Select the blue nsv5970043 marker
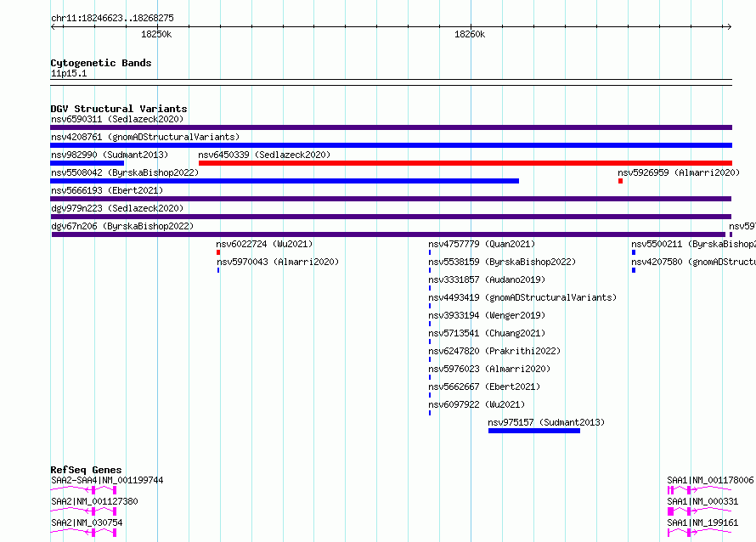Viewport: 756px width, 542px height. (x=218, y=270)
